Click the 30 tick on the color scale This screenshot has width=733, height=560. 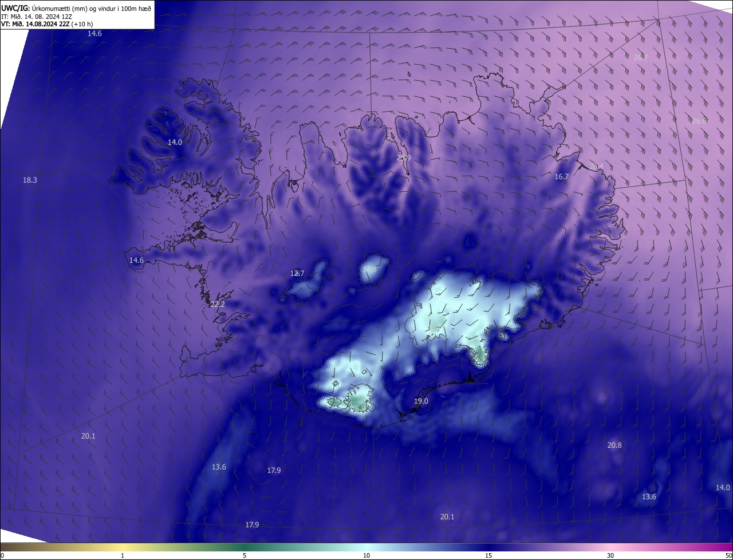tap(610, 555)
